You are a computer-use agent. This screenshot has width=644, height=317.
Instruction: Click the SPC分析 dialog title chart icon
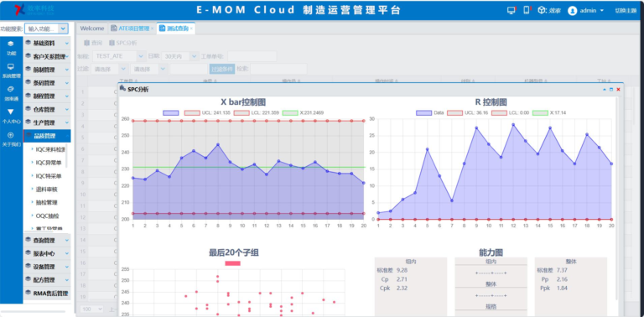coord(122,88)
